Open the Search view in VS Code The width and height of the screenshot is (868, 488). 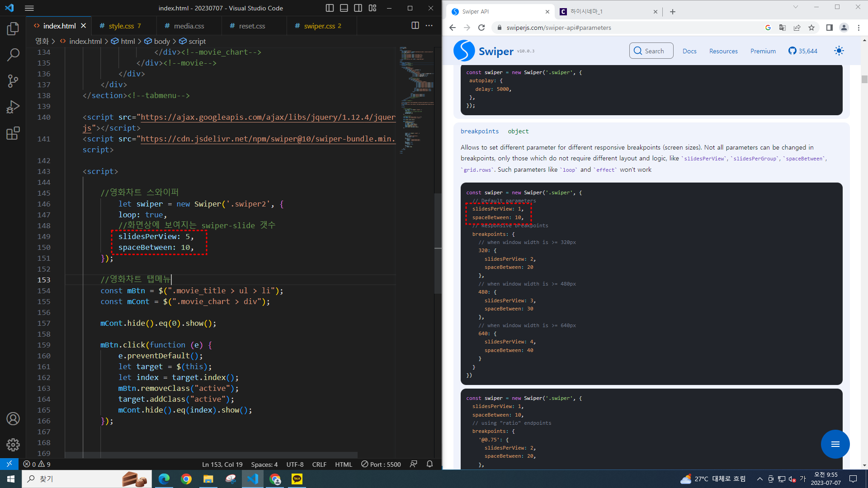click(13, 55)
